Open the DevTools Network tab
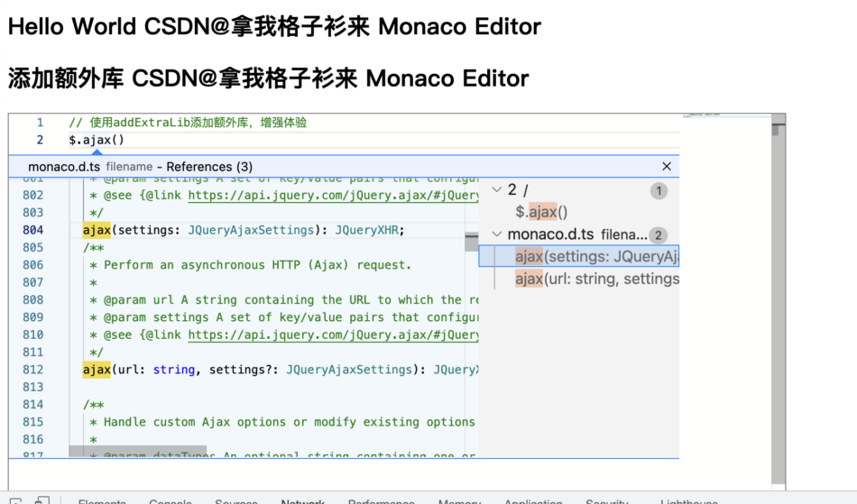 (303, 500)
